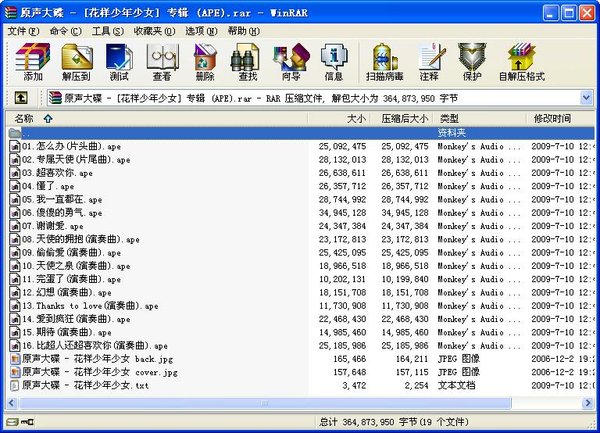Viewport: 600px width, 433px height.
Task: Click the horizontal scrollbar left arrow
Action: 11,403
